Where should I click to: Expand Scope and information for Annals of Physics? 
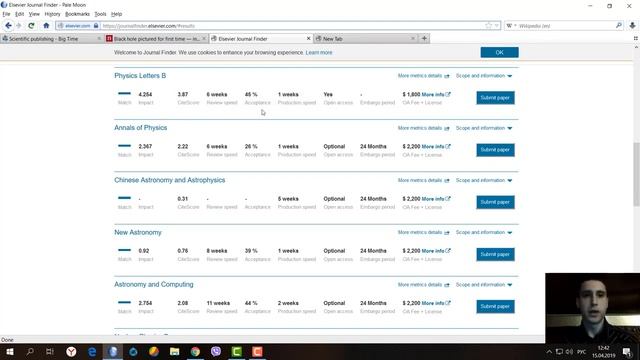484,128
